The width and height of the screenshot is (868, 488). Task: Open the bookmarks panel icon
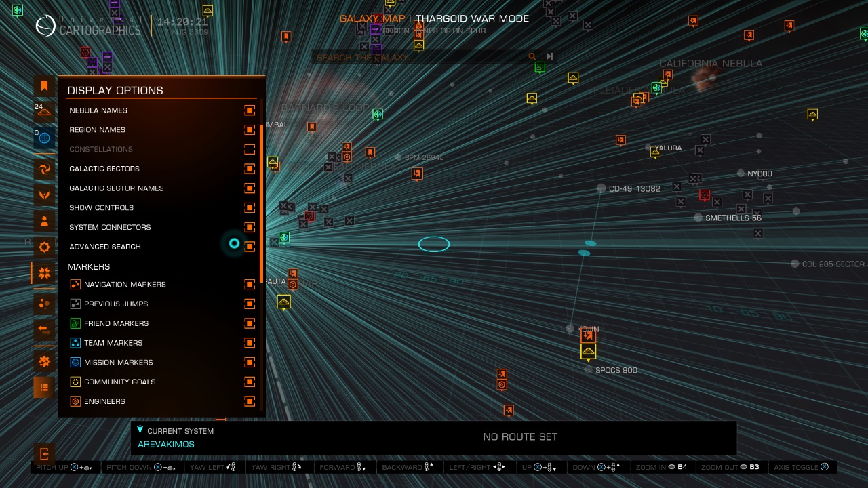(44, 85)
